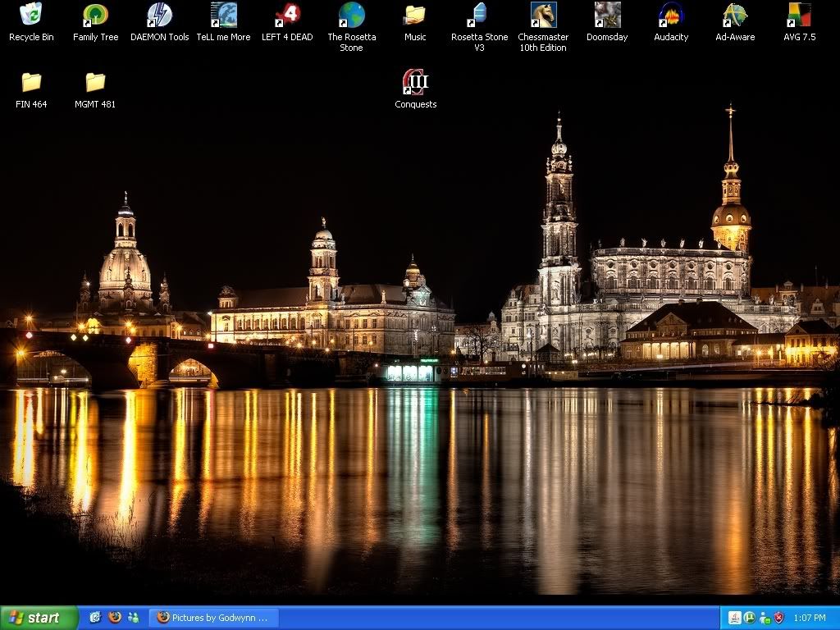
Task: Select The Rosetta Stone globe icon
Action: [351, 15]
